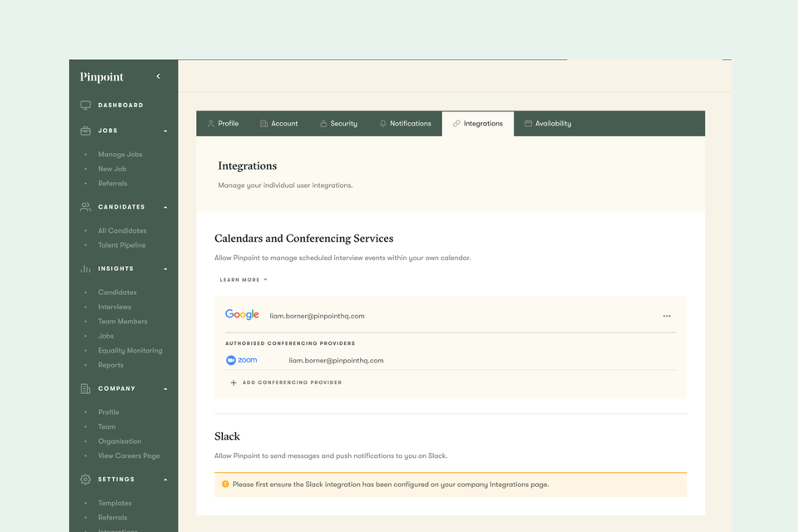The image size is (798, 532).
Task: Switch to the Account tab
Action: (x=279, y=124)
